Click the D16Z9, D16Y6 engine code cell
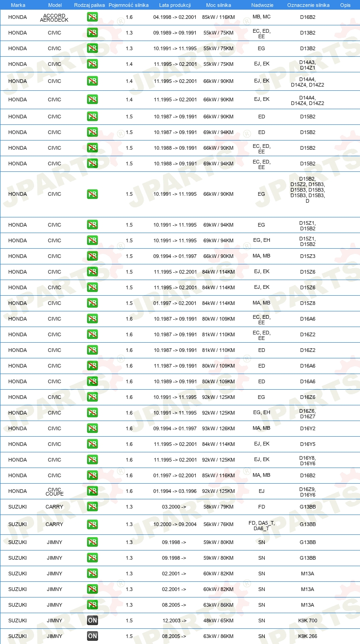The image size is (360, 644). click(x=308, y=492)
